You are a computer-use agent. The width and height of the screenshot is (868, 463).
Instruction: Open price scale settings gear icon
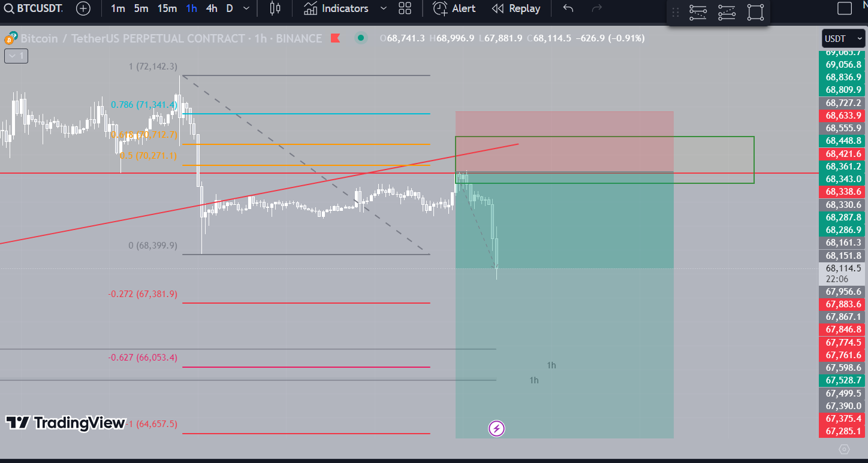(844, 449)
